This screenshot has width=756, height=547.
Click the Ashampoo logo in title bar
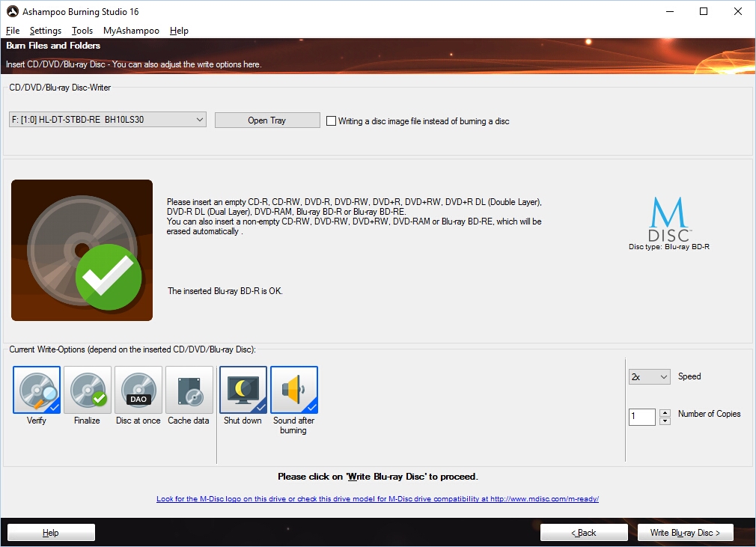(13, 11)
